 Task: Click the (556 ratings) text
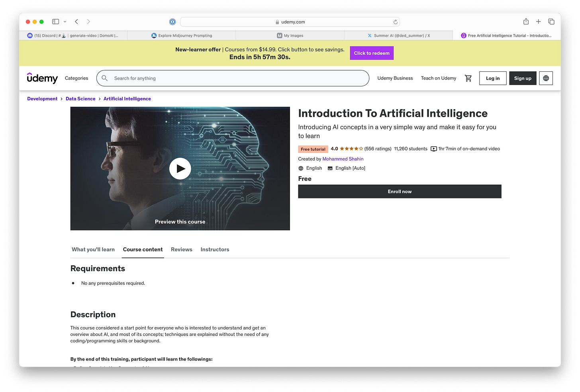click(x=378, y=149)
